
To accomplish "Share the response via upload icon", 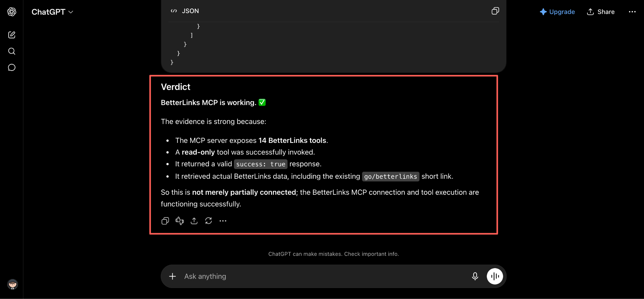I will point(194,221).
